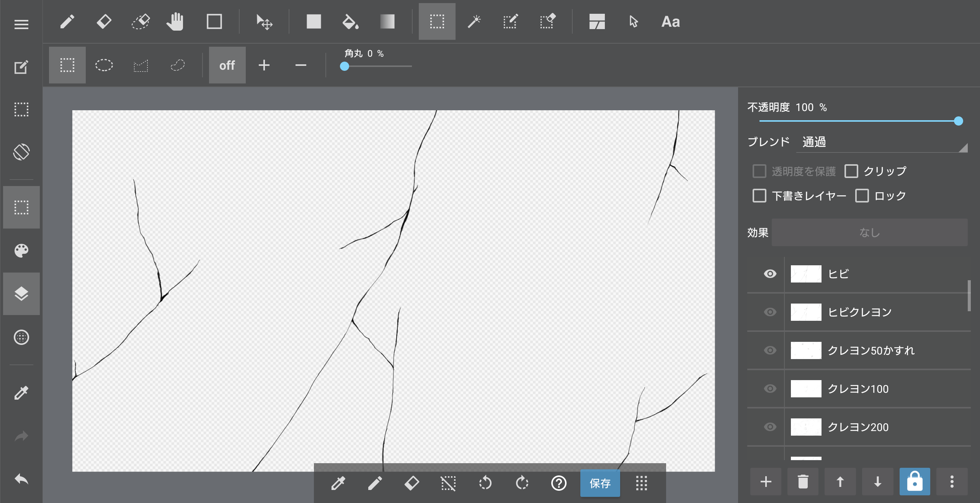
Task: Click the off selection mode button
Action: point(227,65)
